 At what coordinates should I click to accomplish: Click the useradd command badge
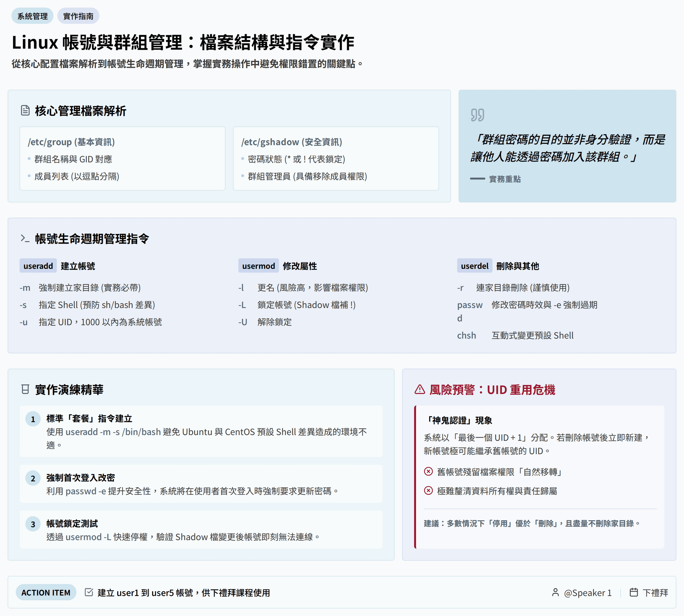tap(38, 266)
